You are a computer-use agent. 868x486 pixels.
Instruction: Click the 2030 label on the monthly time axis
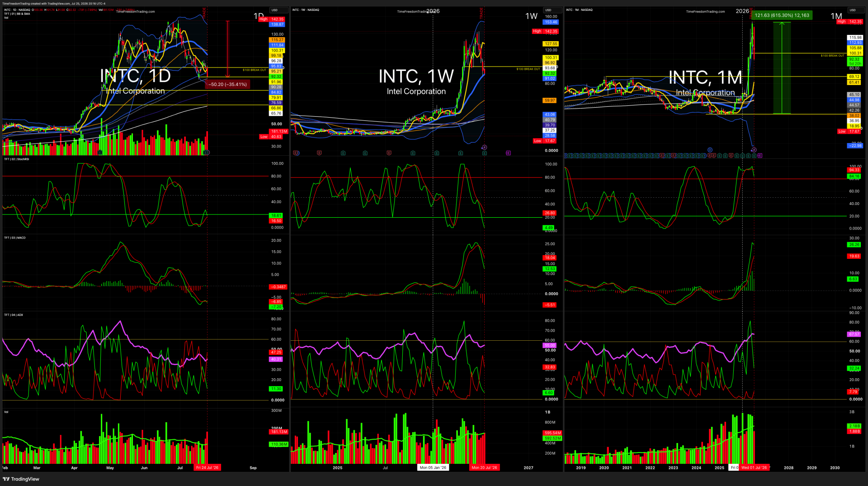point(835,468)
